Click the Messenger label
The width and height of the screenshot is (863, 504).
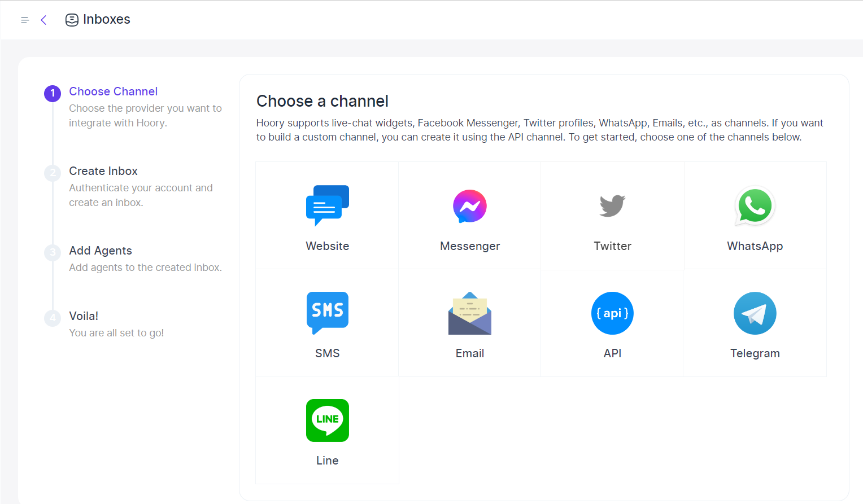click(x=470, y=246)
